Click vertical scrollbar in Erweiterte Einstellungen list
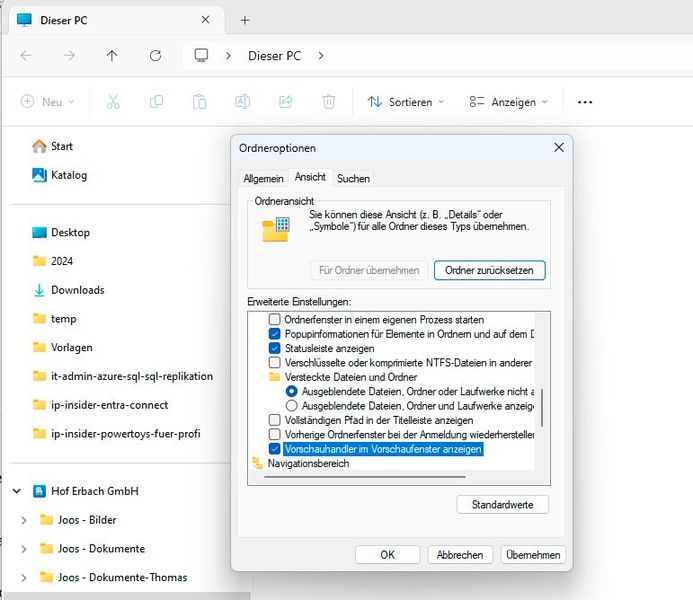 tap(542, 407)
